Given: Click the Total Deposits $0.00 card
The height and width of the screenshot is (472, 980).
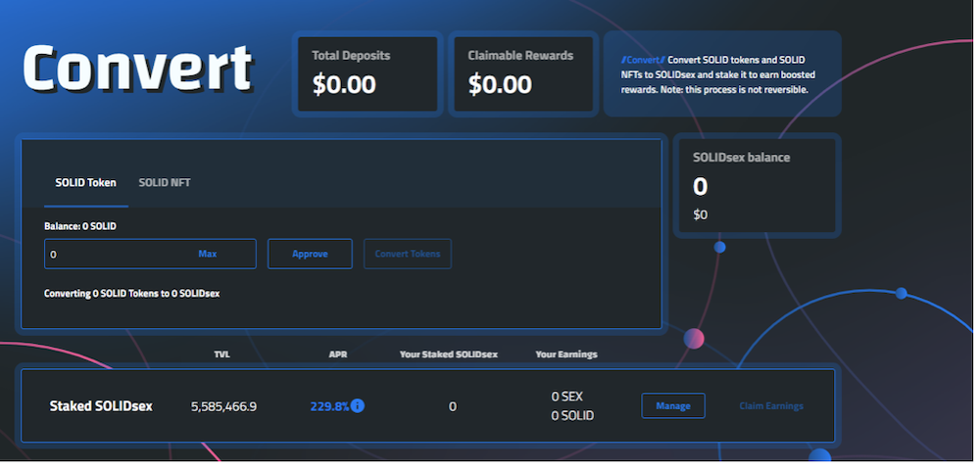Looking at the screenshot, I should click(x=367, y=73).
